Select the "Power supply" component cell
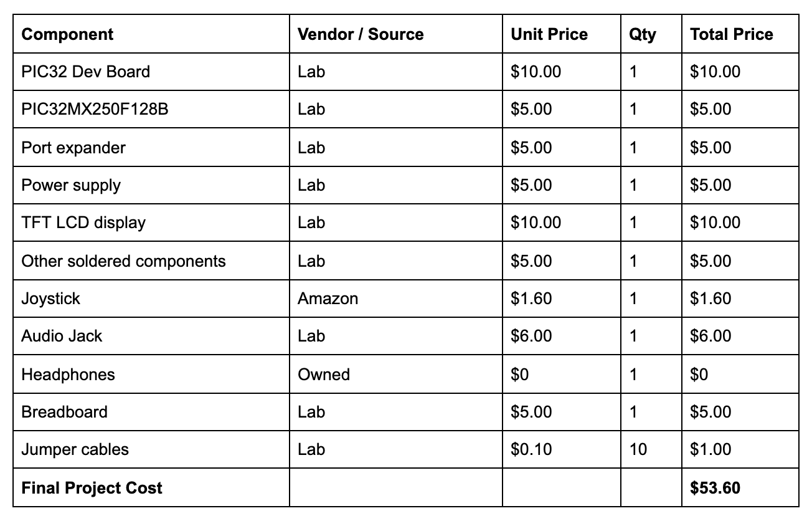Image resolution: width=812 pixels, height=526 pixels. 71,186
